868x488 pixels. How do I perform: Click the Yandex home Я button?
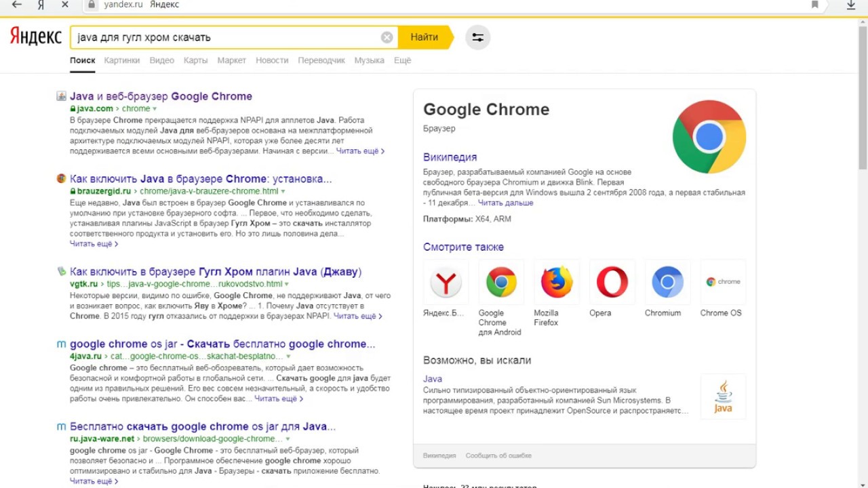[x=41, y=5]
